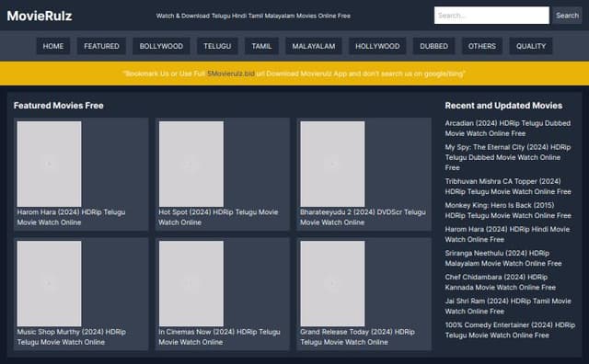Focus the Search input field
This screenshot has height=364, width=589.
click(491, 16)
